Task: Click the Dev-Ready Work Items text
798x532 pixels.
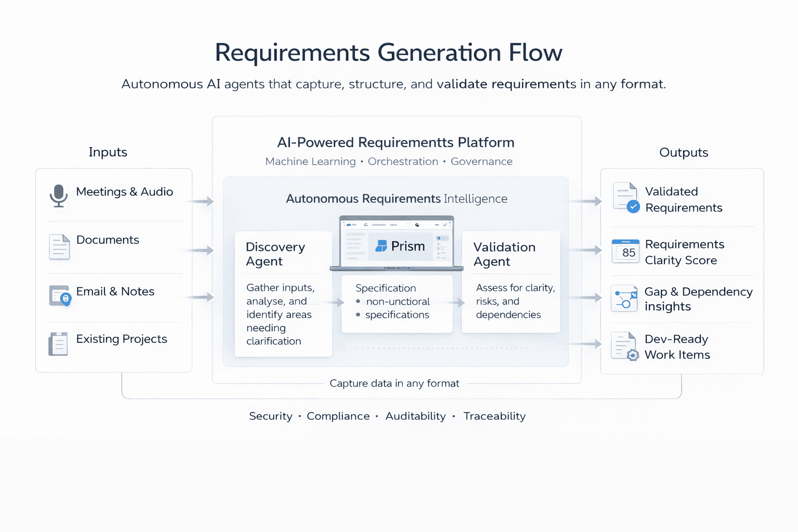Action: (x=677, y=347)
